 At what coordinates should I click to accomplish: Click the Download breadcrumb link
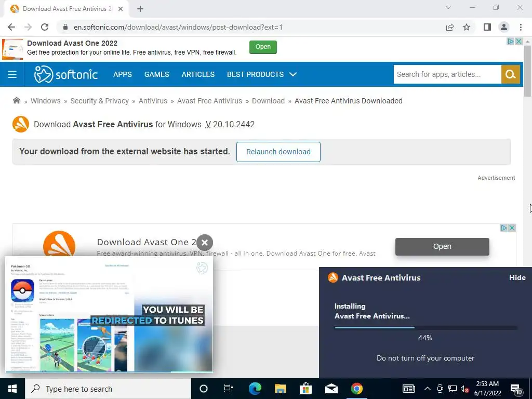tap(269, 101)
